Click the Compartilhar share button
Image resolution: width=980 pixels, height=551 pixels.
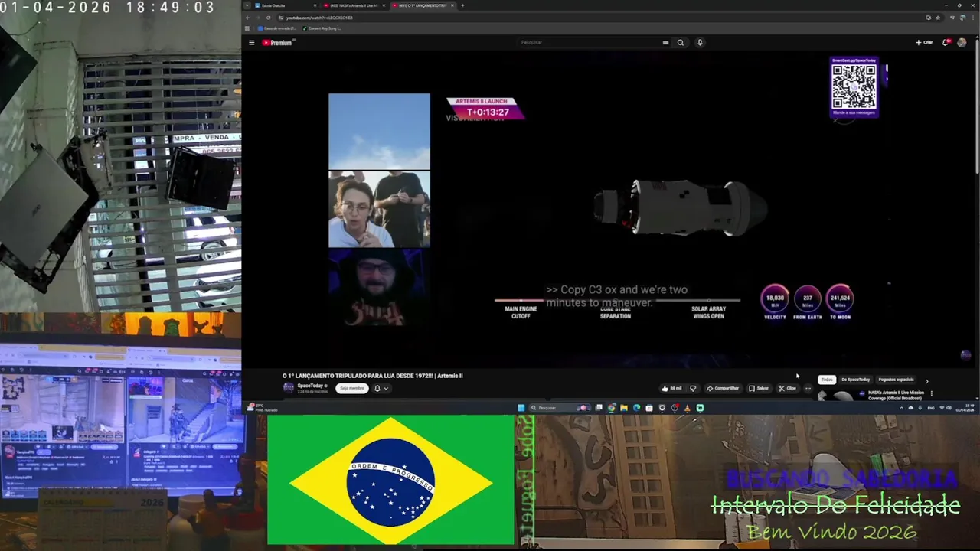(x=723, y=388)
